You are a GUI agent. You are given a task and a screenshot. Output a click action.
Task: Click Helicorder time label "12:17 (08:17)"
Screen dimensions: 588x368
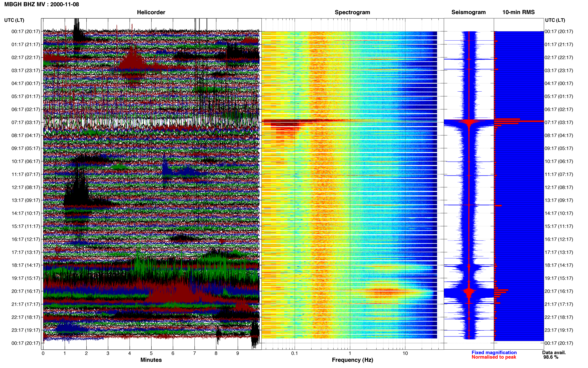[x=26, y=187]
